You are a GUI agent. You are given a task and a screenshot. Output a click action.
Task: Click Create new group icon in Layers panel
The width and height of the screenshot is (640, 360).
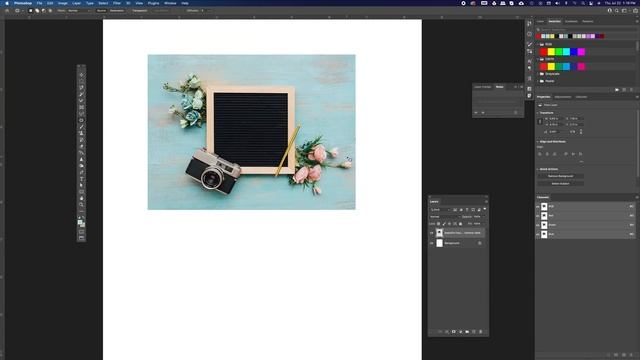[467, 332]
